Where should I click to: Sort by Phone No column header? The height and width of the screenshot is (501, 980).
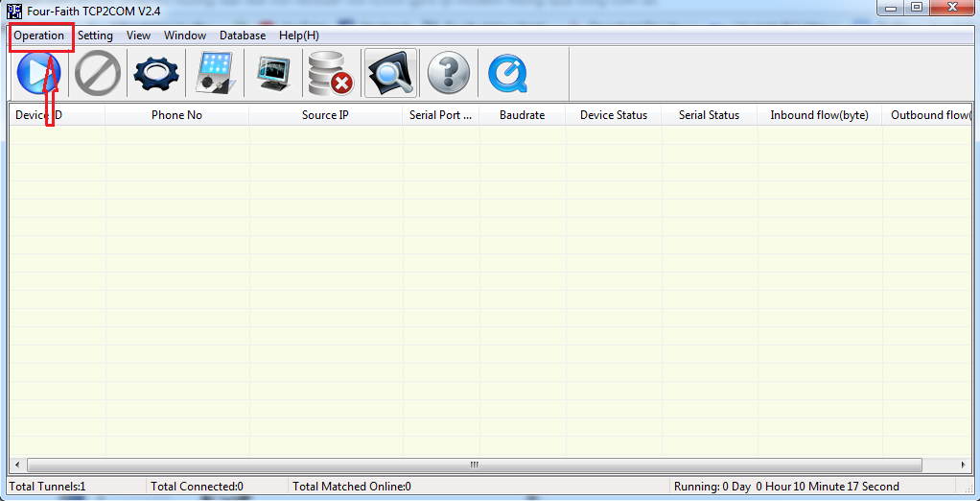pos(176,115)
